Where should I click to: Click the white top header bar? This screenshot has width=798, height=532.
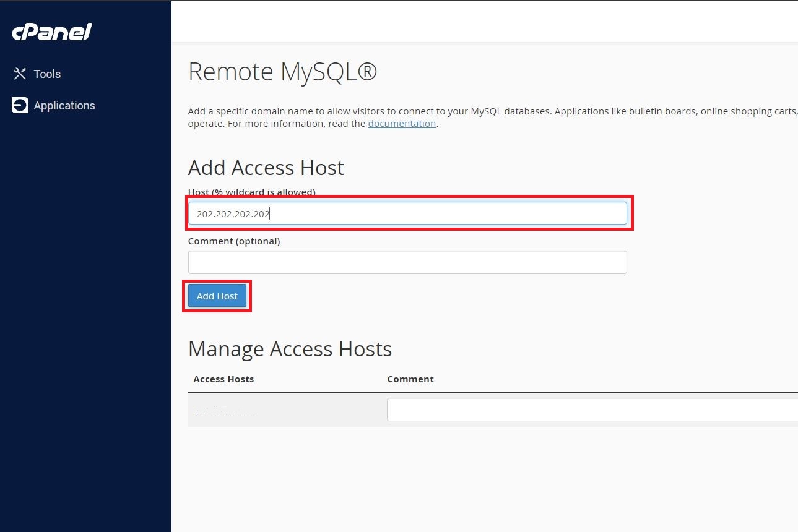485,22
